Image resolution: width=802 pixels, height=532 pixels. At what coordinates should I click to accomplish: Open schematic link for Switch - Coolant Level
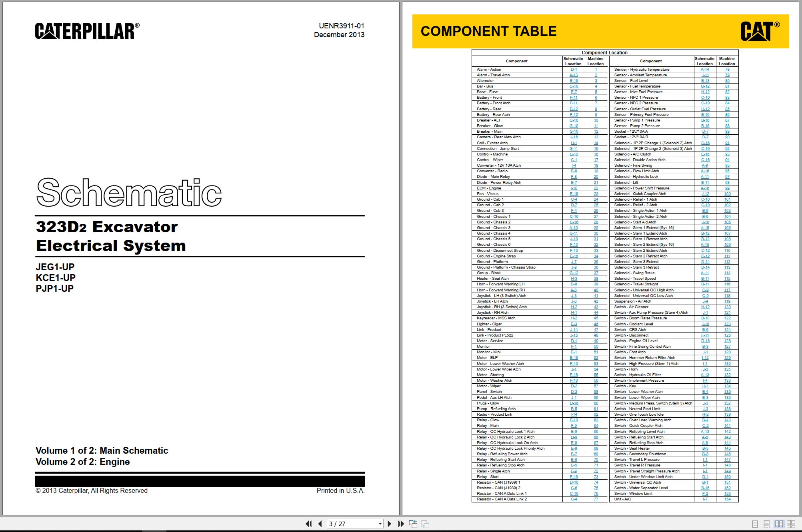coord(705,324)
